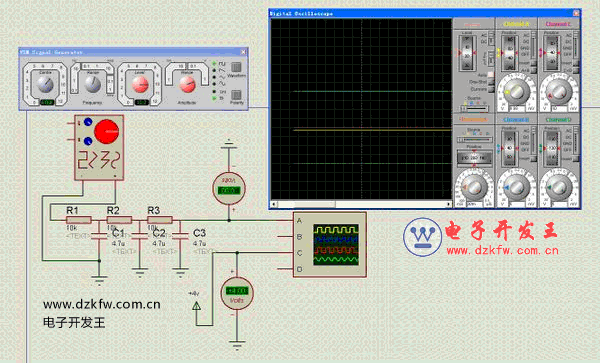
Task: Click the trigger Source selector slider
Action: pos(474,109)
